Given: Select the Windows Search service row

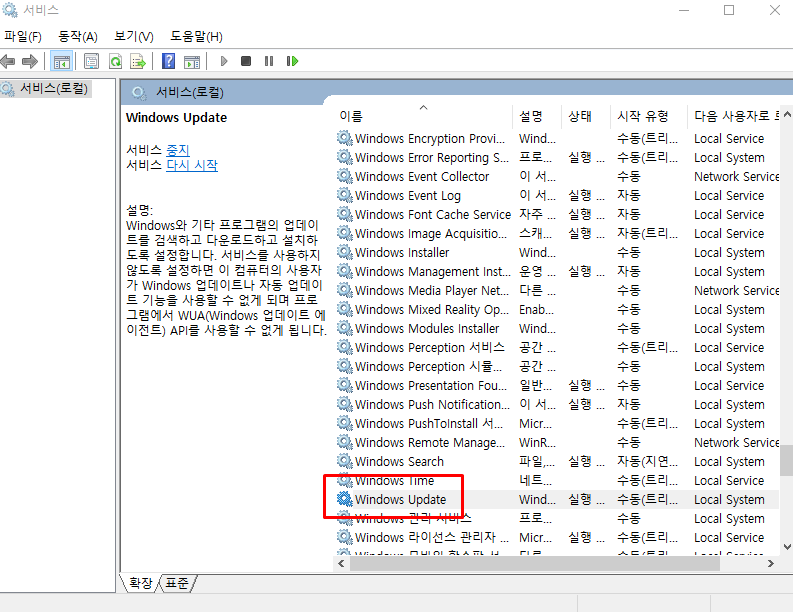Looking at the screenshot, I should coord(557,461).
